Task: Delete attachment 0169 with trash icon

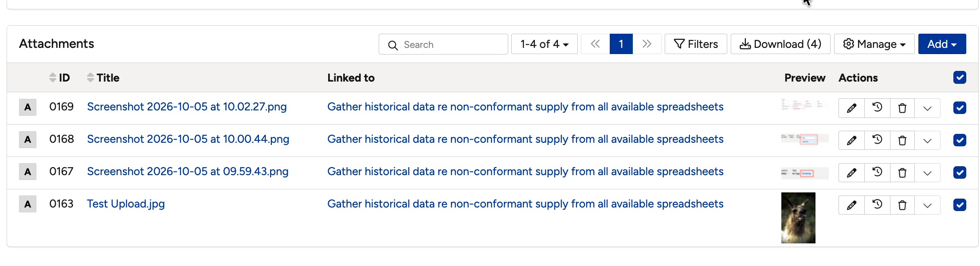Action: (902, 108)
